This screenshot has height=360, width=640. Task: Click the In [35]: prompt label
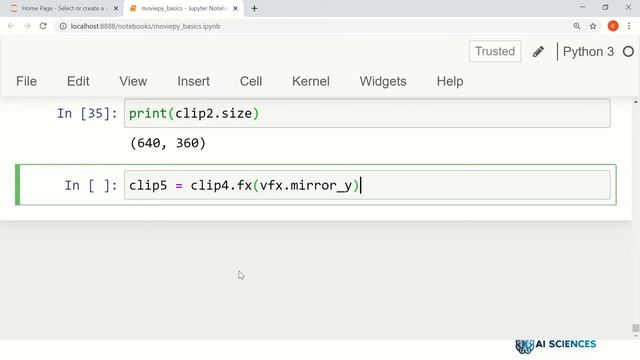(87, 113)
